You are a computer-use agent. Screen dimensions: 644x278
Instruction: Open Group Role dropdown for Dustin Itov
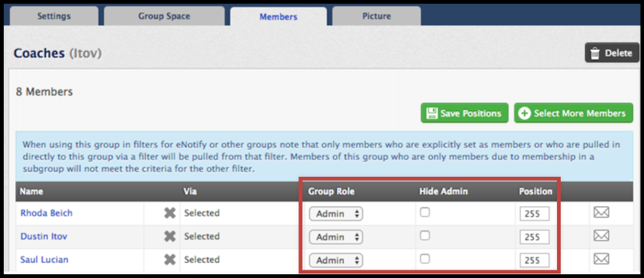336,237
